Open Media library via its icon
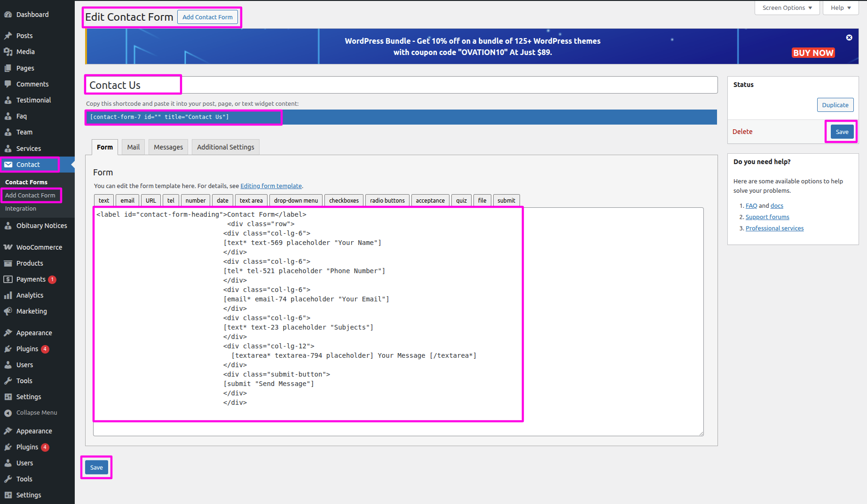Image resolution: width=867 pixels, height=504 pixels. [x=8, y=52]
